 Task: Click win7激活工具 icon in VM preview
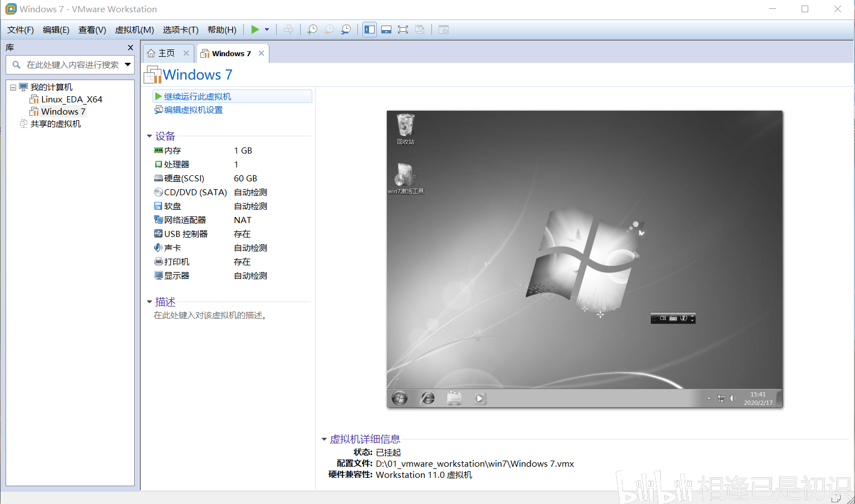tap(406, 178)
